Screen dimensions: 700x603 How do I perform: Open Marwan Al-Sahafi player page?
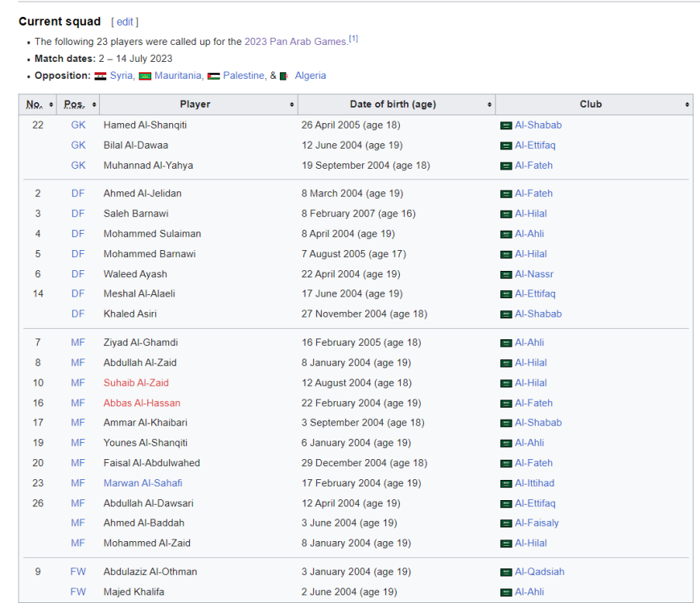[142, 483]
